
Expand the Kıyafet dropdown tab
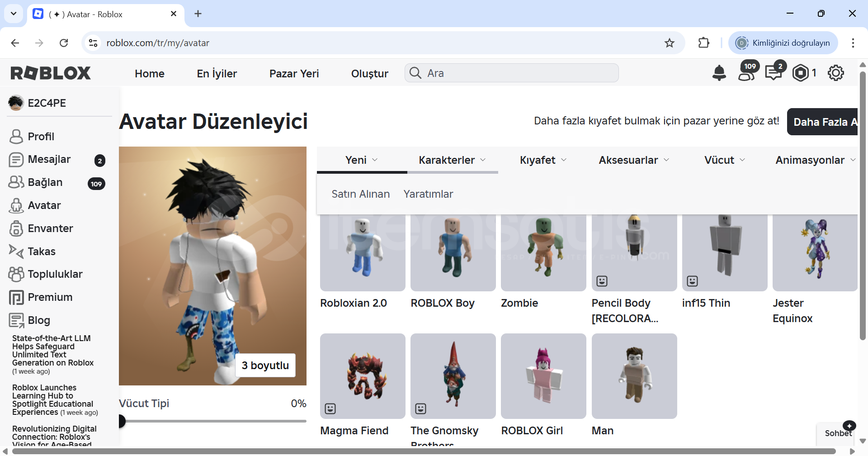tap(543, 160)
